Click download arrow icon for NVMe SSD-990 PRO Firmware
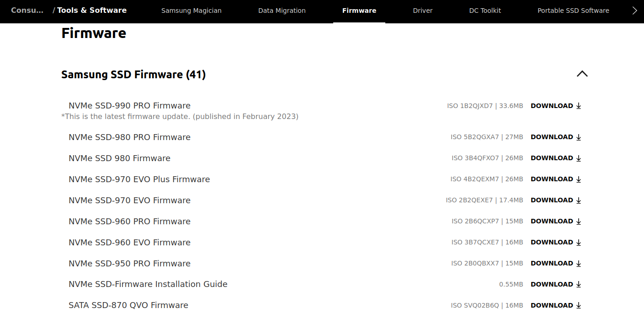This screenshot has width=644, height=314. (579, 106)
